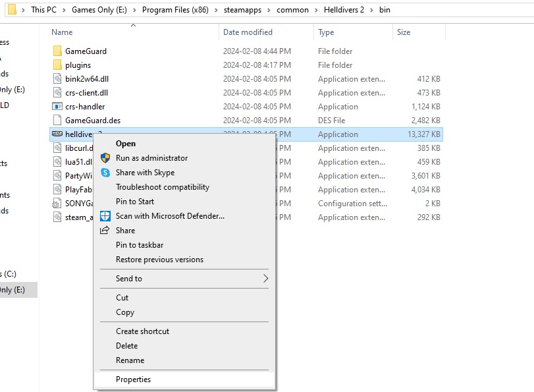This screenshot has height=392, width=534.
Task: Select the plugins folder icon
Action: point(57,65)
